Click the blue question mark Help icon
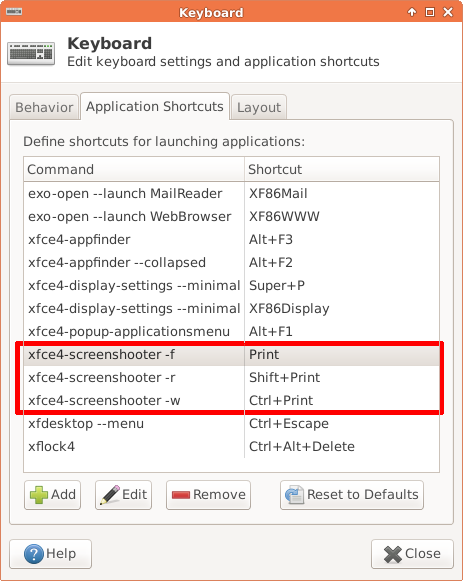The image size is (463, 581). point(34,554)
